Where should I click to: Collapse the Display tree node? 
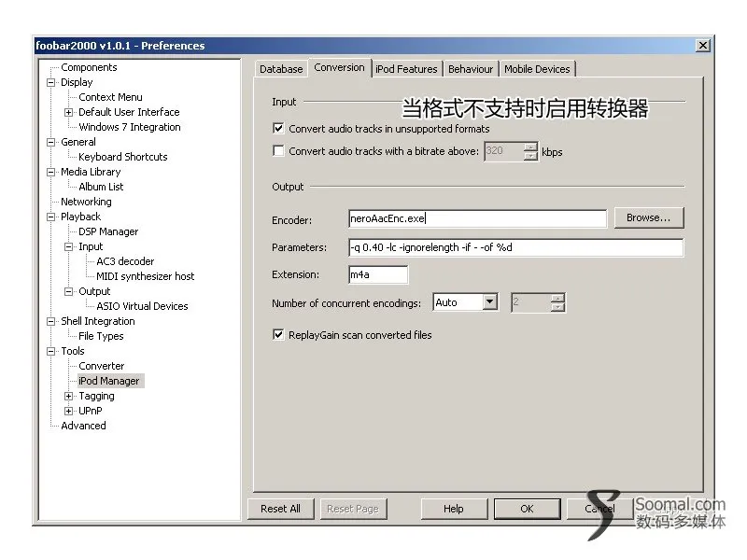[x=51, y=82]
